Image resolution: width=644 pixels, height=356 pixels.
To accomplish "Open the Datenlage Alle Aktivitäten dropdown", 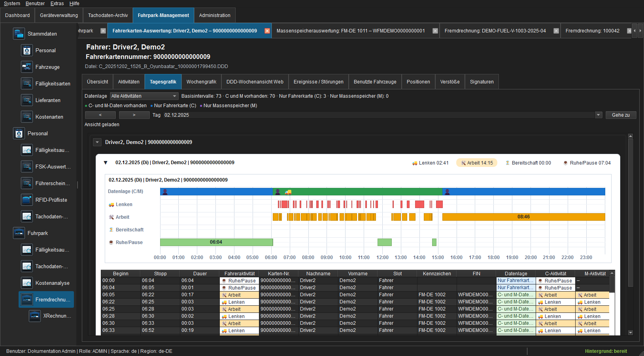I will 144,96.
